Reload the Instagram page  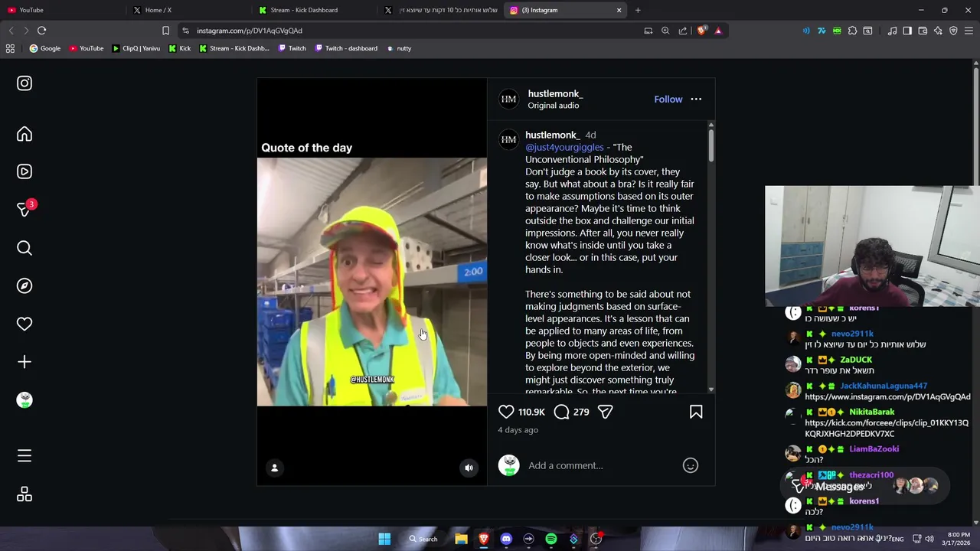[41, 31]
